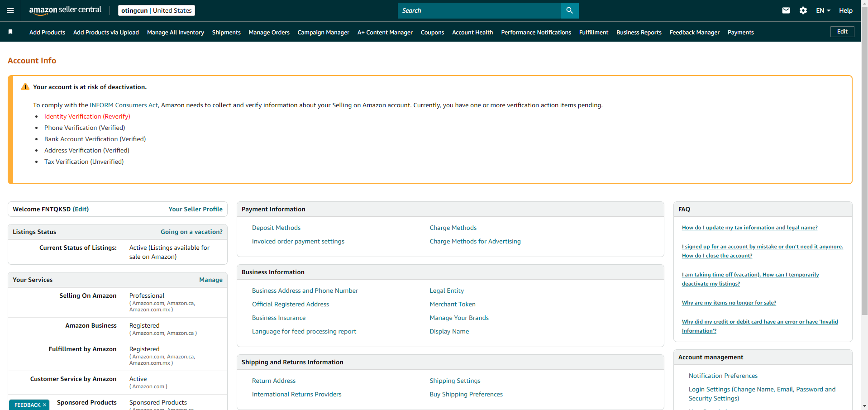Open Manage Your Brands
This screenshot has height=410, width=868.
point(459,318)
